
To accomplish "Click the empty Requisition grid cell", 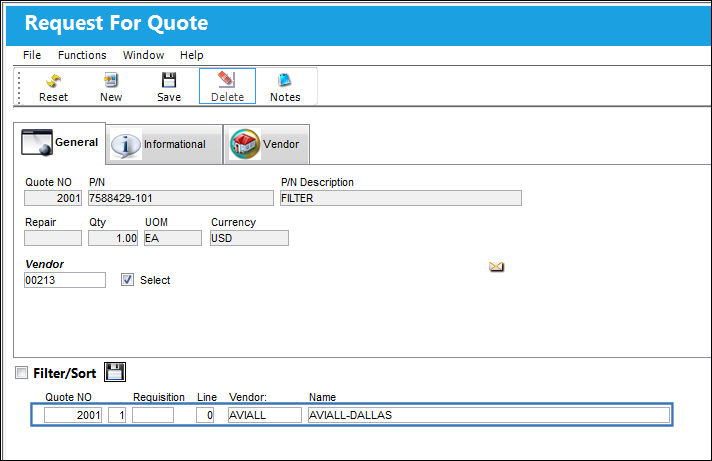I will click(153, 415).
